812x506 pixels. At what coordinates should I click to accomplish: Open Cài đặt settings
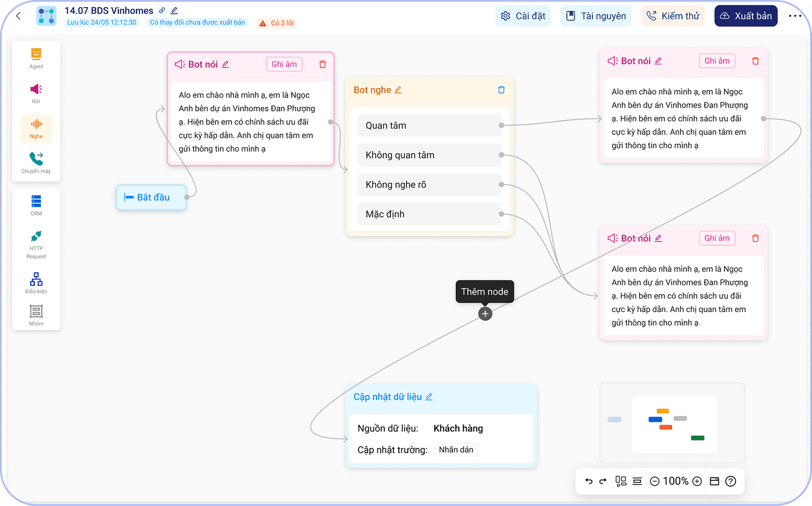523,16
